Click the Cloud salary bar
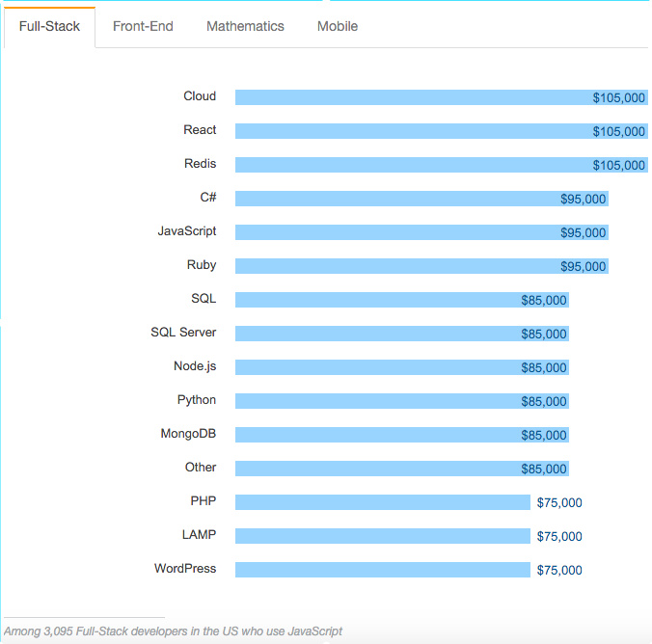Screen dimensions: 652x644 pyautogui.click(x=442, y=97)
